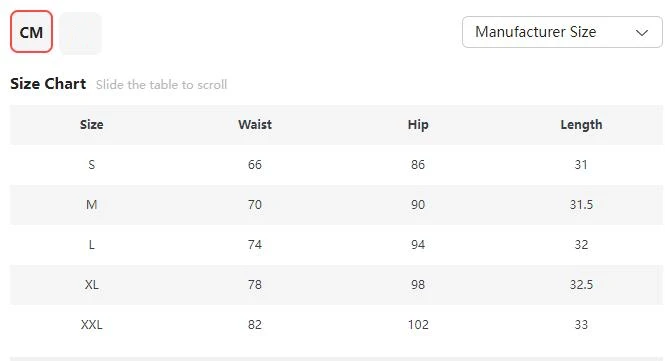
Task: Click the Waist column header
Action: [x=255, y=125]
